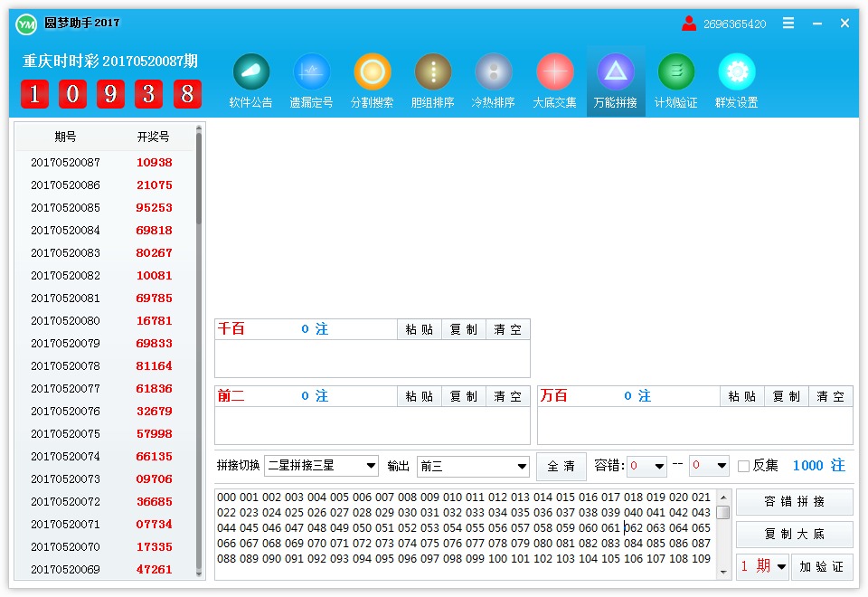Select the 胆组排序 sorting tool
Screen dimensions: 868x597
tap(433, 80)
